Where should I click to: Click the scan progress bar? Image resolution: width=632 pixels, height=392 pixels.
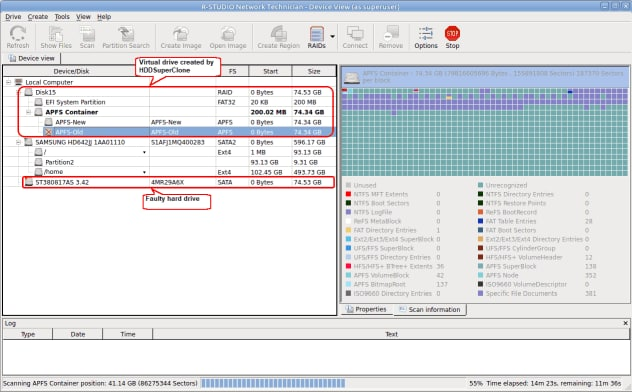273,383
